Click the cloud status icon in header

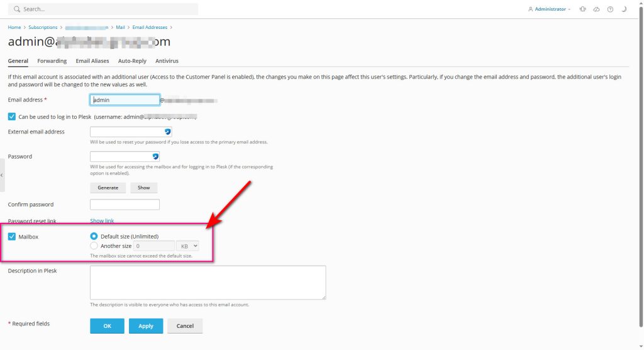pos(596,9)
